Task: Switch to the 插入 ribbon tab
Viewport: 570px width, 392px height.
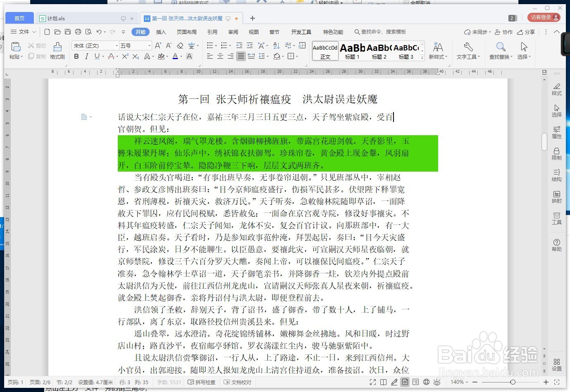Action: click(161, 31)
